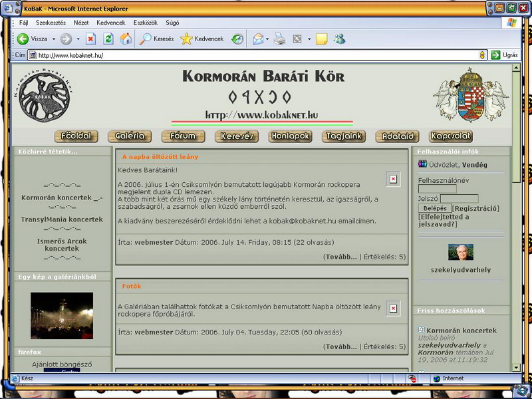532x399 pixels.
Task: Open the Eszközök menu
Action: tap(145, 23)
